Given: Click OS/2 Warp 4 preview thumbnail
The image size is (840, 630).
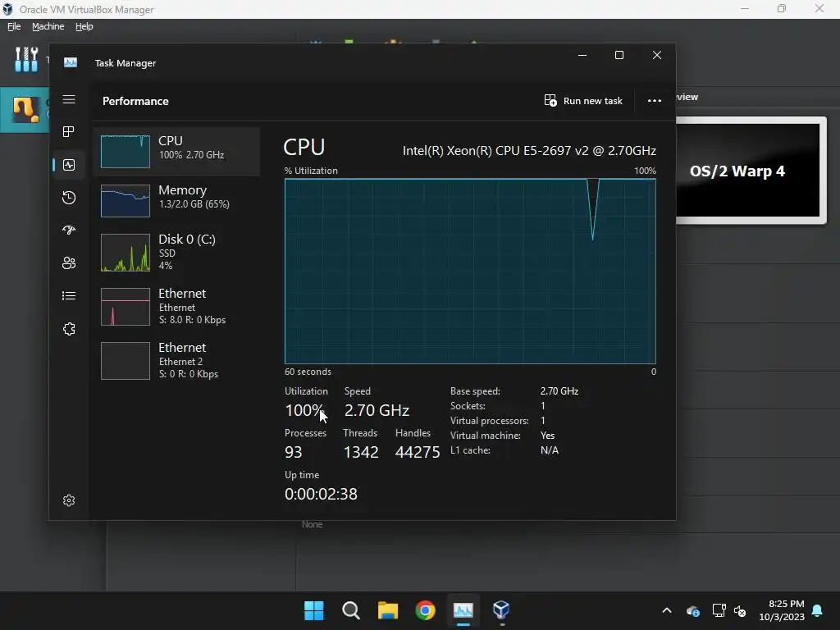Looking at the screenshot, I should pyautogui.click(x=748, y=171).
